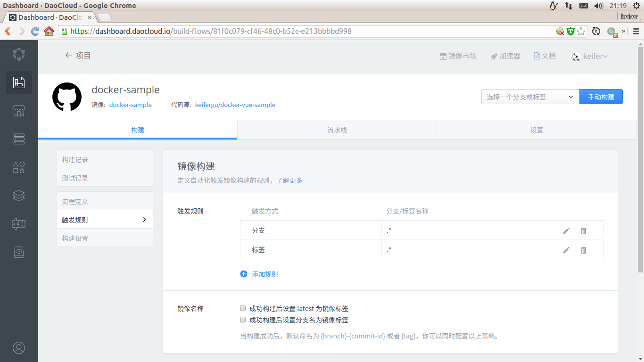The height and width of the screenshot is (362, 644).
Task: Open a new browser tab
Action: pos(104,17)
